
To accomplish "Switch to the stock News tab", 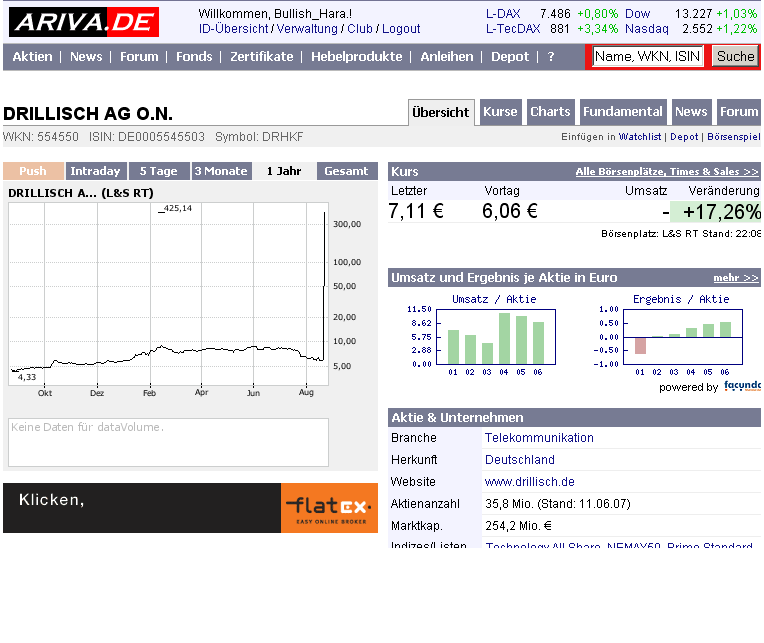I will tap(691, 112).
